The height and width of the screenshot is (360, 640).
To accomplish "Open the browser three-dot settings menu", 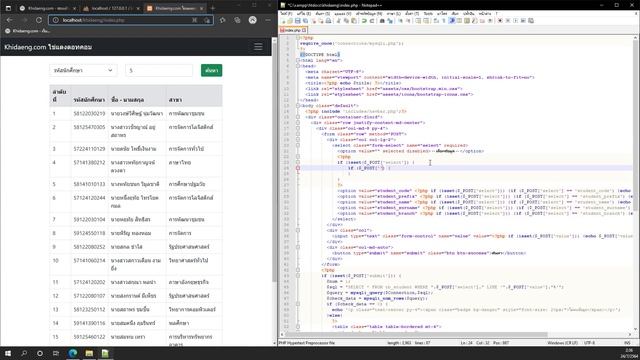I will tap(268, 20).
